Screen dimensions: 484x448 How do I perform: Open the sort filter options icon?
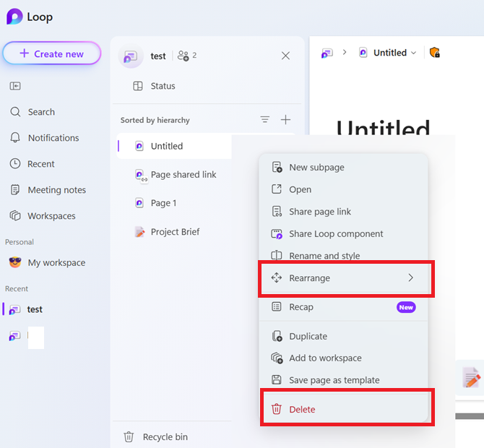(265, 119)
